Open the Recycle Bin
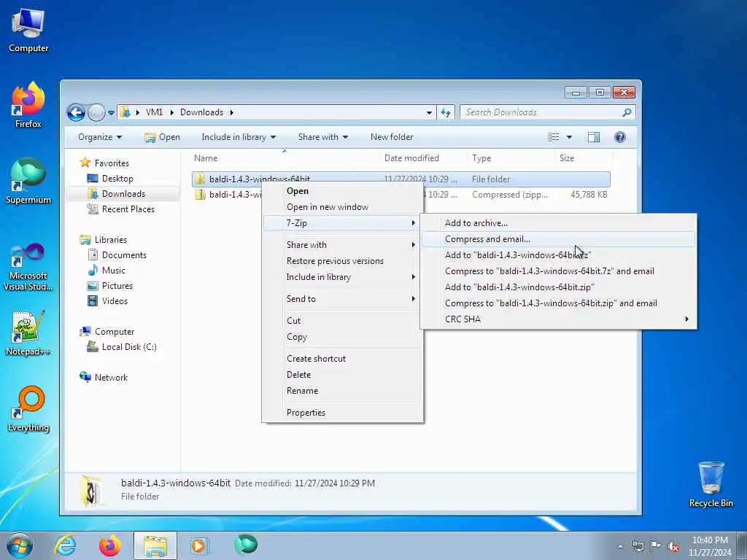 711,484
